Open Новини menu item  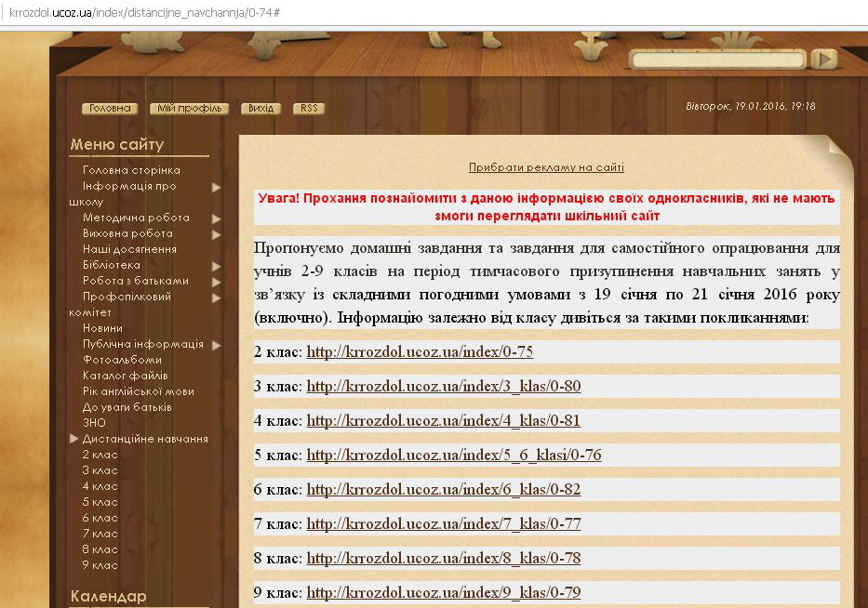click(102, 328)
